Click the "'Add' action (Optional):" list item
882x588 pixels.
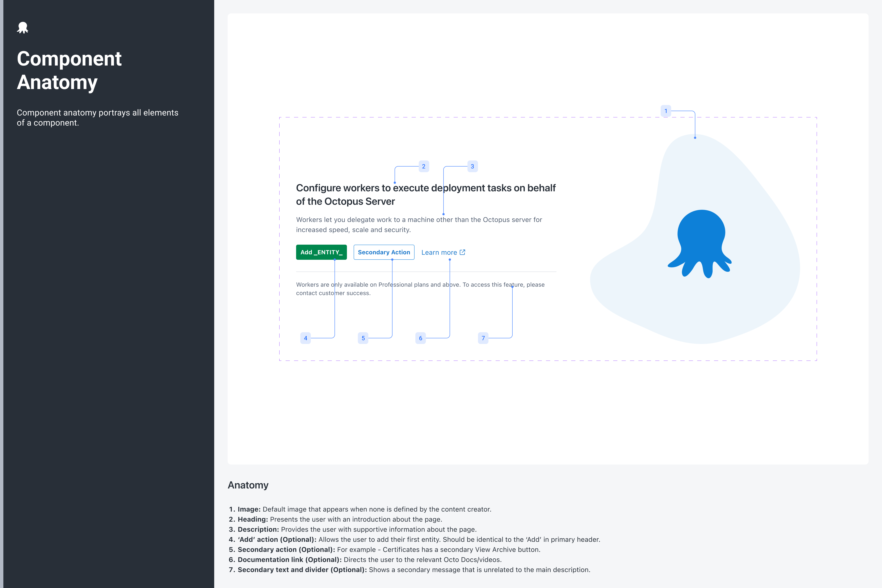pos(414,540)
